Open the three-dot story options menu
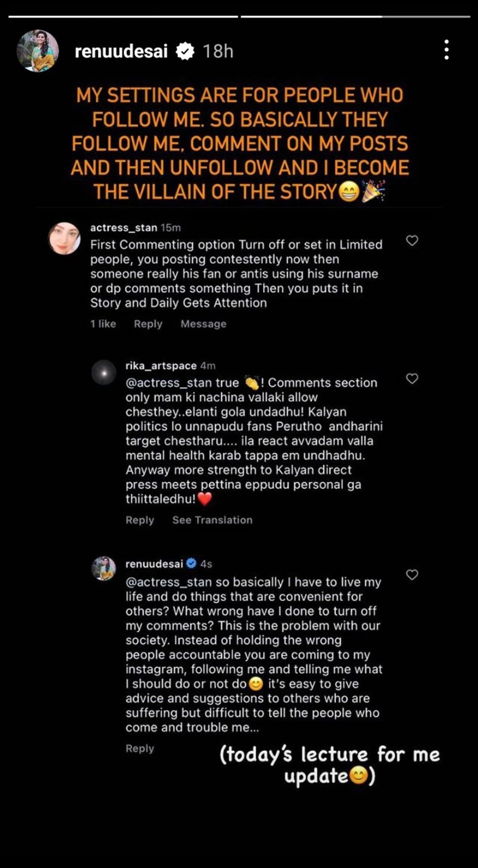 click(x=446, y=50)
